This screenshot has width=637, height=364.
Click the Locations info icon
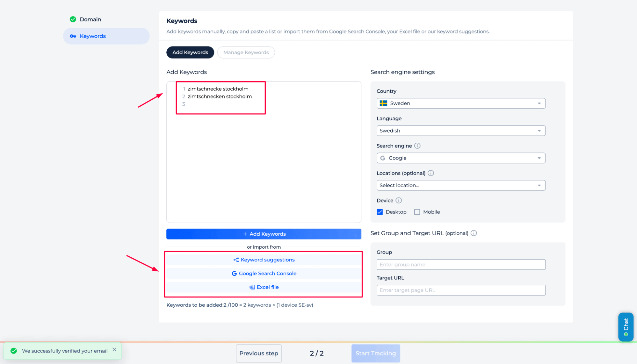pos(431,173)
